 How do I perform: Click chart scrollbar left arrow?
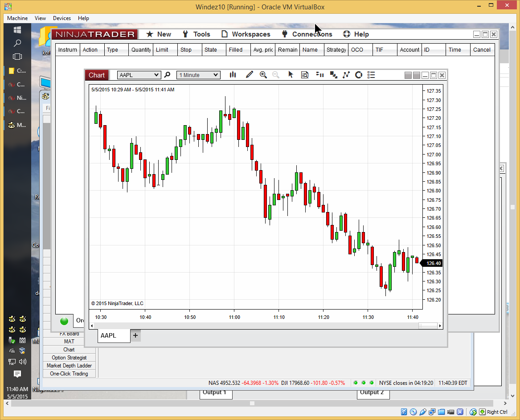click(x=92, y=326)
